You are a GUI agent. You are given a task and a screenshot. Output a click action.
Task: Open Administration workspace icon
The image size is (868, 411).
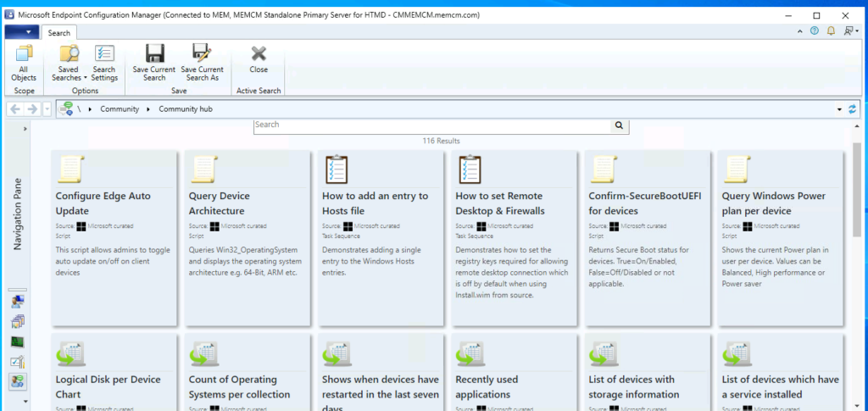point(18,362)
